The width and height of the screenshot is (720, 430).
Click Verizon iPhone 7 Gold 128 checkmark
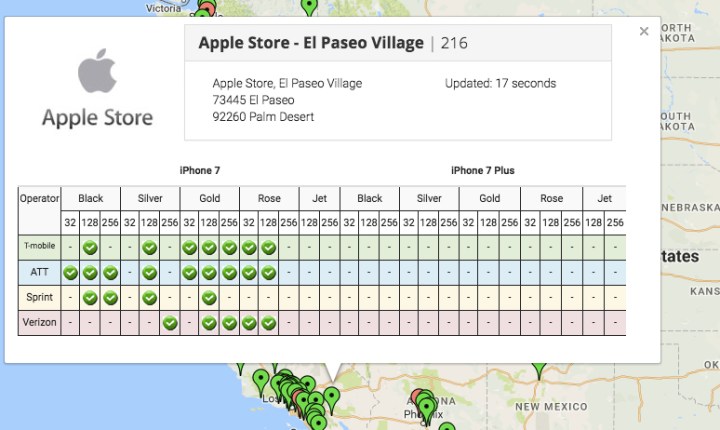[209, 323]
